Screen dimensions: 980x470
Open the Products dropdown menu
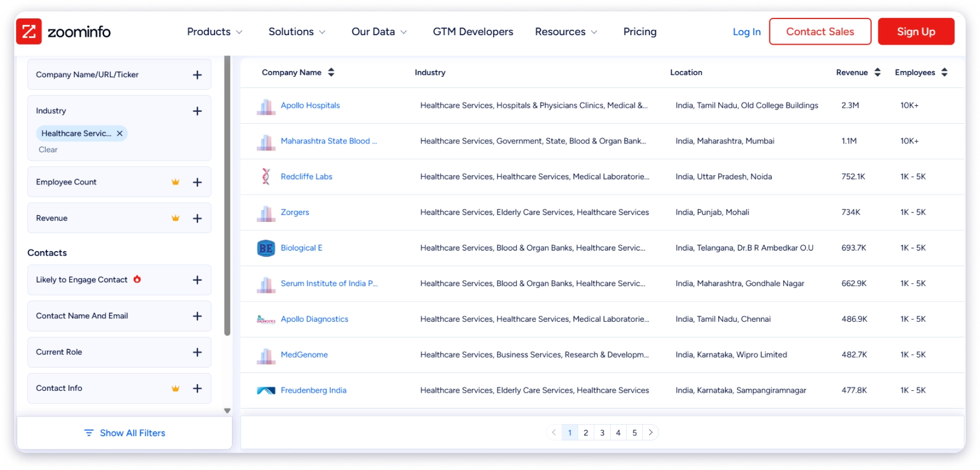point(215,32)
